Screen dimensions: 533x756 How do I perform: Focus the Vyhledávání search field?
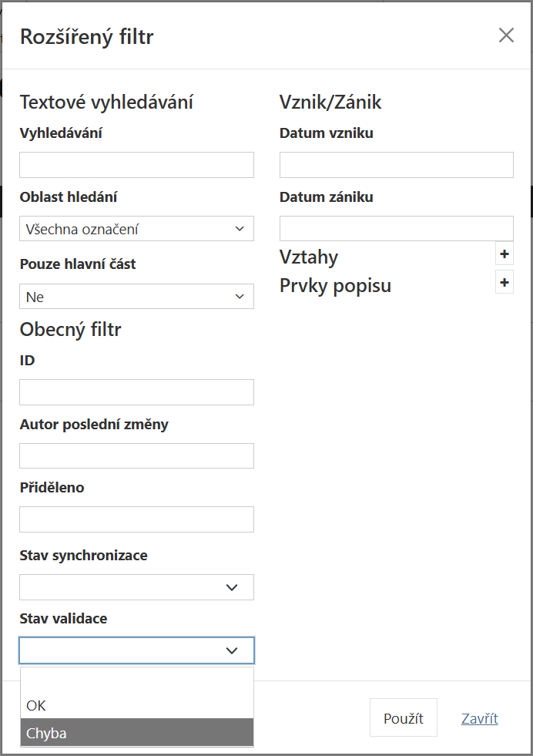[x=136, y=164]
